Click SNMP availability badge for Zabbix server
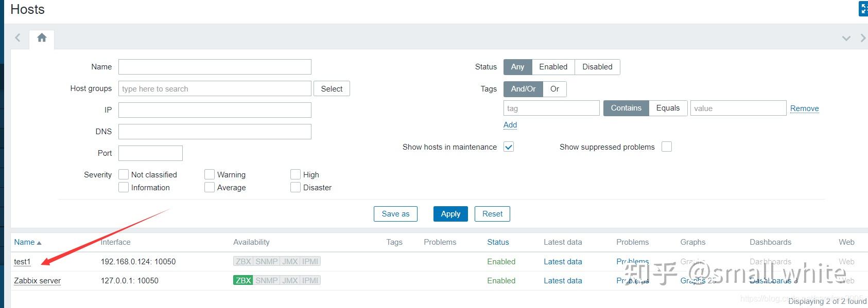Viewport: 868px width, 308px height. pyautogui.click(x=266, y=280)
